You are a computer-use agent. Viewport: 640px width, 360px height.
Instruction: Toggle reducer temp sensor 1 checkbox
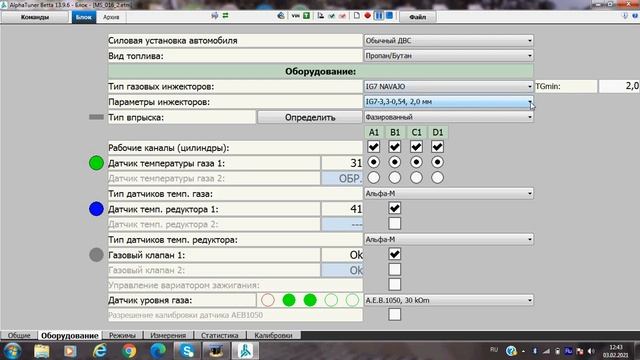coord(395,208)
